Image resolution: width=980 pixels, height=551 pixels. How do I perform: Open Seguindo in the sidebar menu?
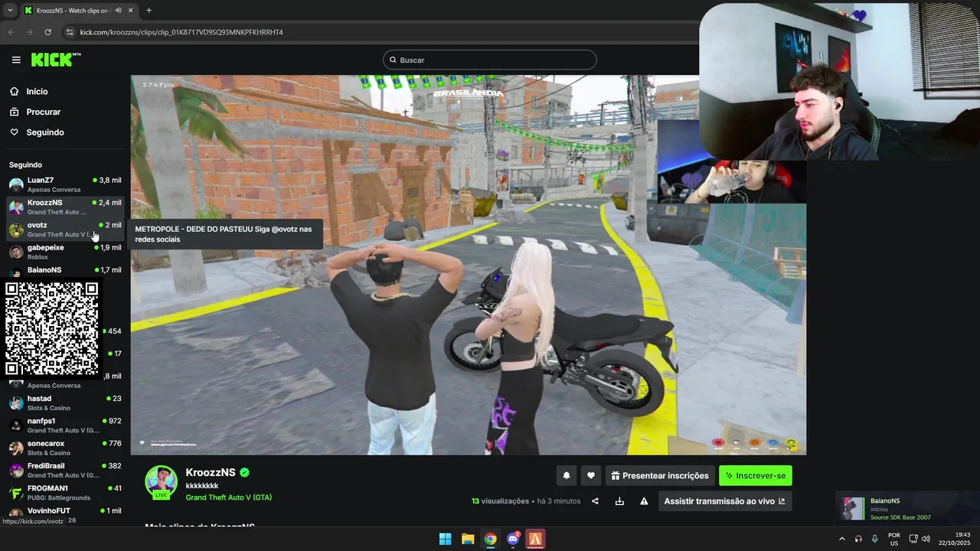44,132
